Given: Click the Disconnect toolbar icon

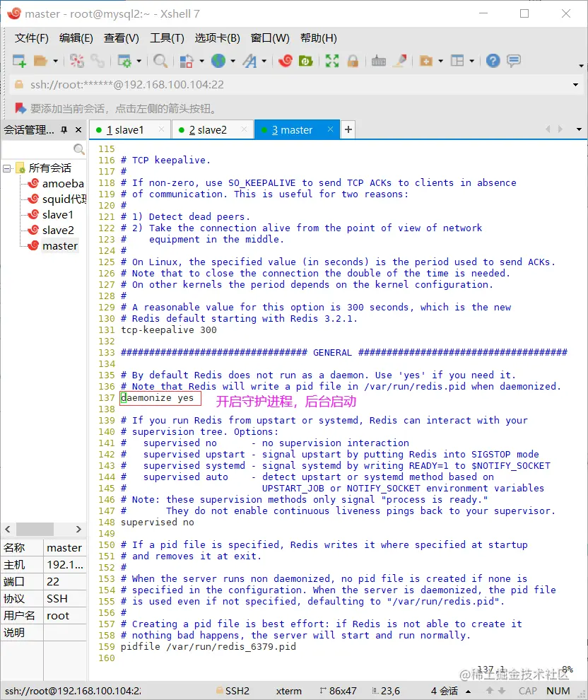Looking at the screenshot, I should click(x=77, y=61).
